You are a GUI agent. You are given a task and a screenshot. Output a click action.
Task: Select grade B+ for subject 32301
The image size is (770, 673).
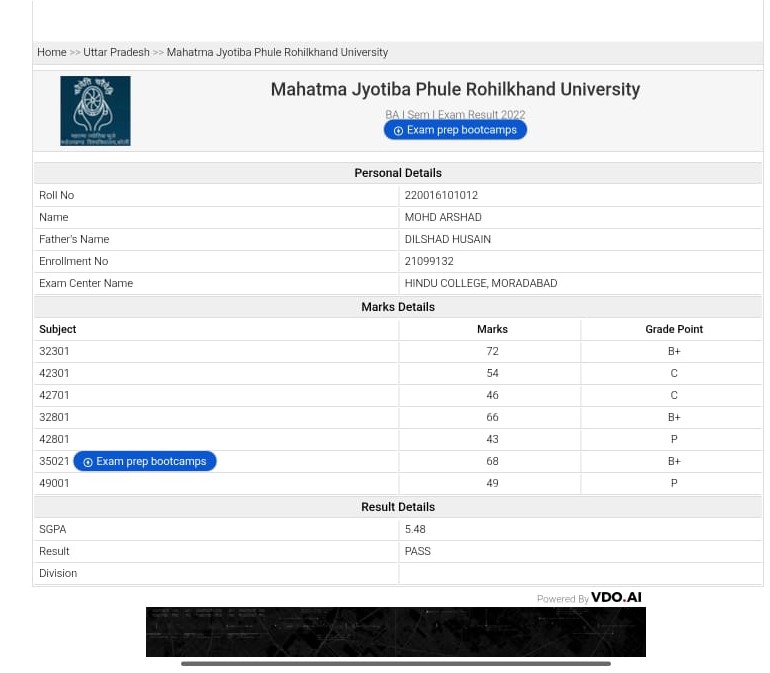point(674,351)
